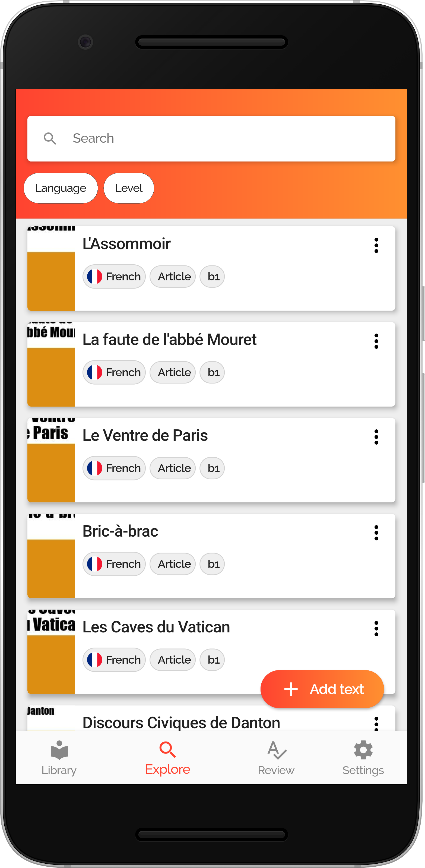Open kebab menu for Bric-à-brac
This screenshot has width=425, height=868.
[376, 533]
